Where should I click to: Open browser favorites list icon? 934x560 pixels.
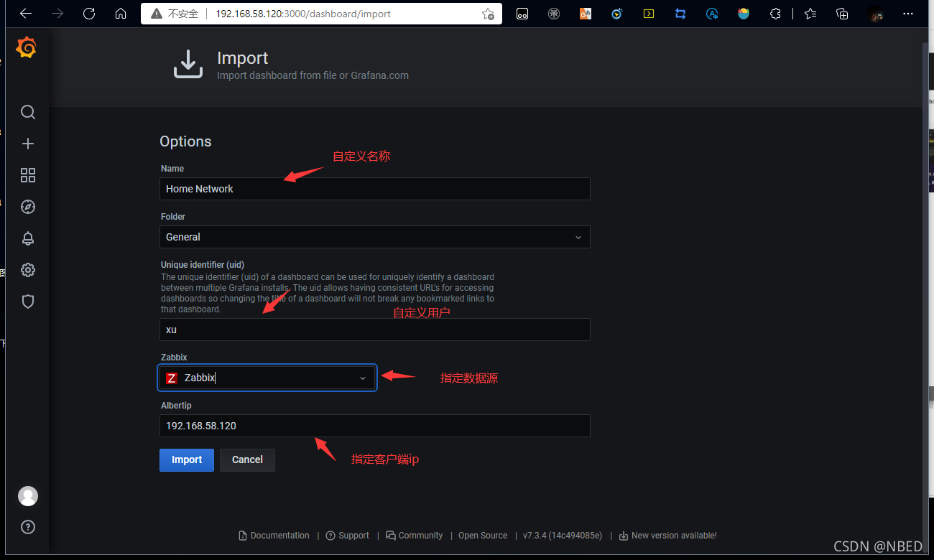click(810, 14)
